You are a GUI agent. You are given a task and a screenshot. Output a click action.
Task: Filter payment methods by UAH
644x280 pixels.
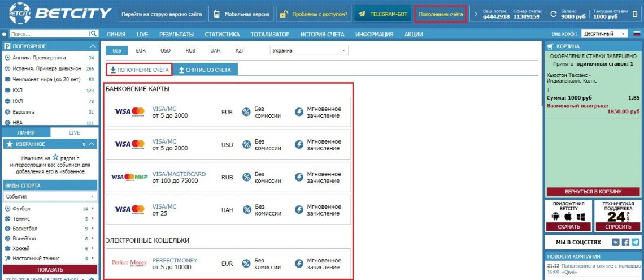tap(215, 50)
